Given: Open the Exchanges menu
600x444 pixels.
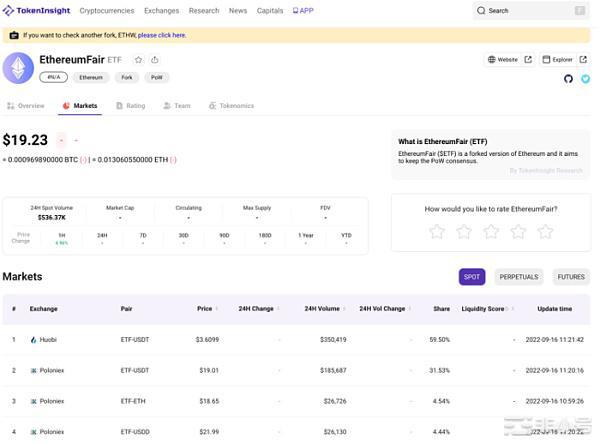Looking at the screenshot, I should (x=161, y=11).
